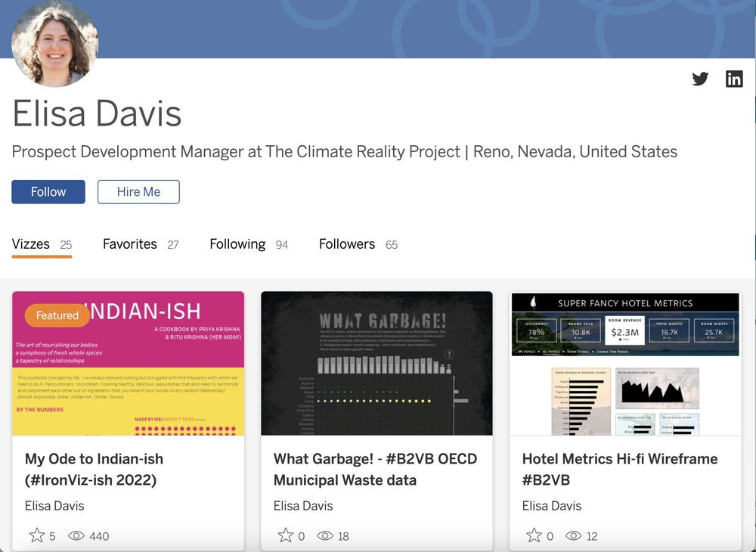Click the Followers count 65

coord(392,245)
